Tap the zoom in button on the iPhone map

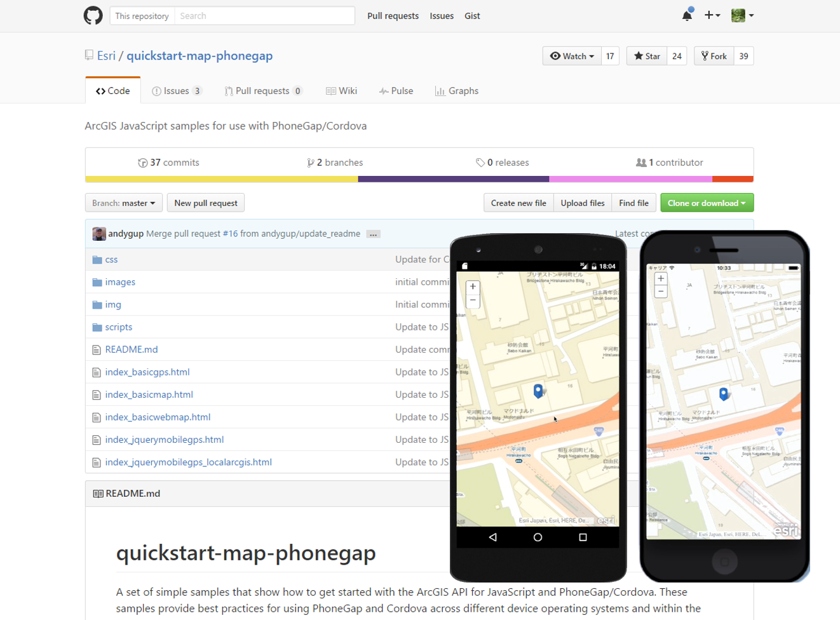(661, 279)
